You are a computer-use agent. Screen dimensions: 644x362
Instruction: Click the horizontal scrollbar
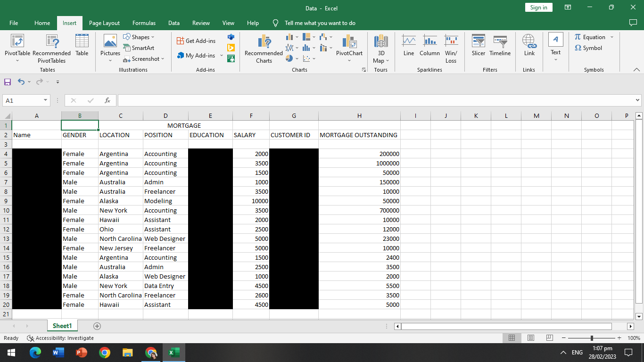tap(506, 326)
